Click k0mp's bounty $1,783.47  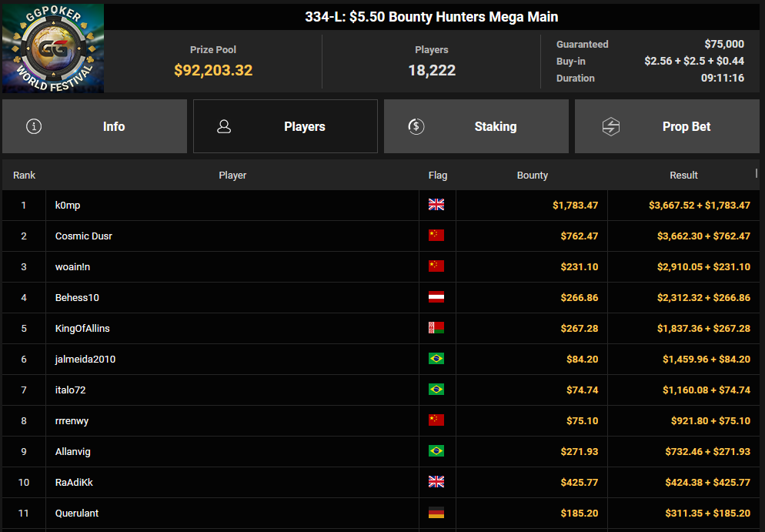point(575,205)
